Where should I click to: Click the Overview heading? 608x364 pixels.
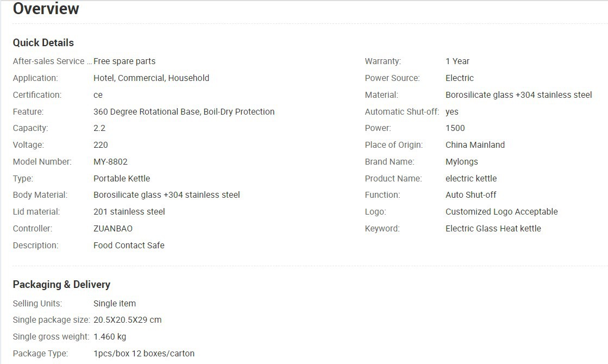(x=46, y=9)
